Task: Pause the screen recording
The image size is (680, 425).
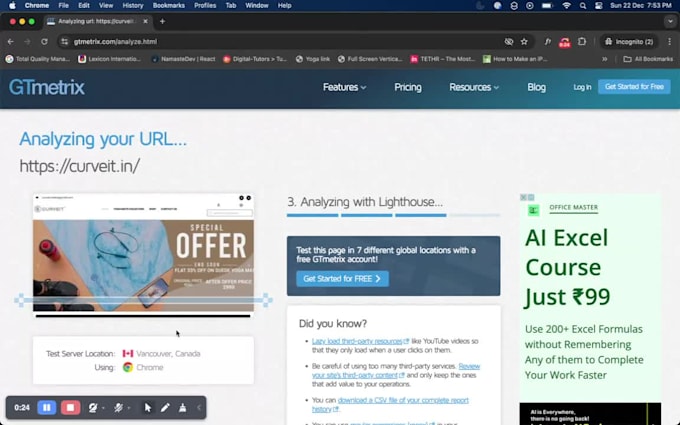Action: (46, 408)
